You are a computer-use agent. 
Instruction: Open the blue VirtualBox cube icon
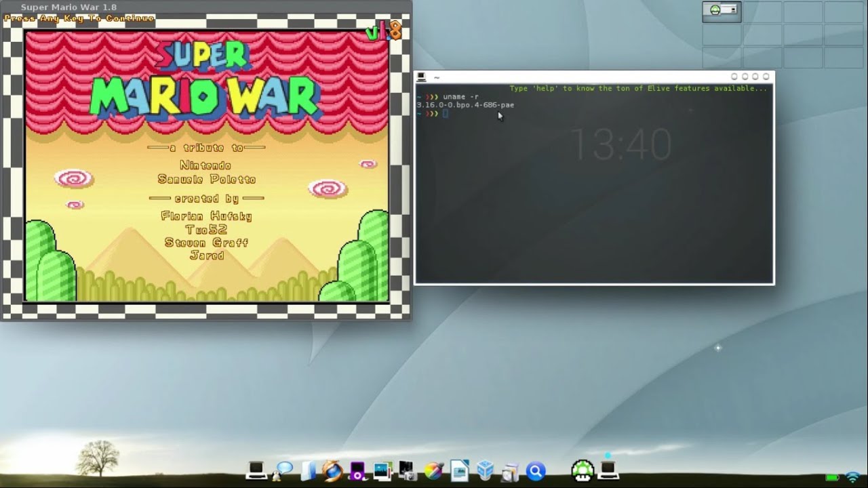click(x=485, y=470)
